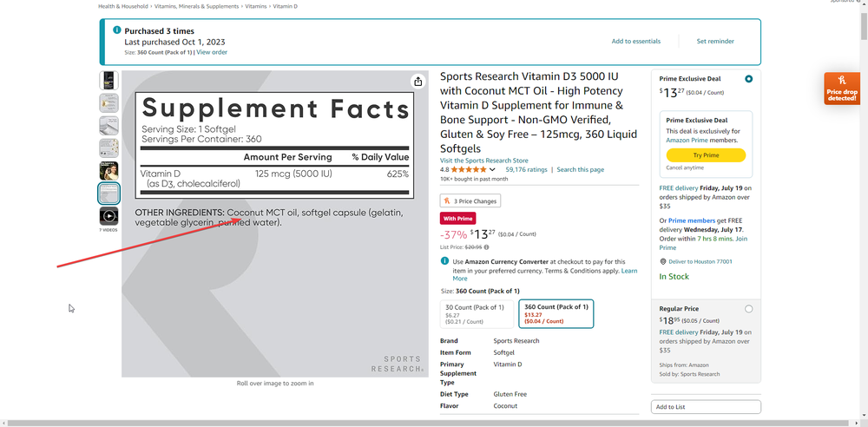Select the third product image thumbnail
The width and height of the screenshot is (868, 427).
[x=108, y=126]
